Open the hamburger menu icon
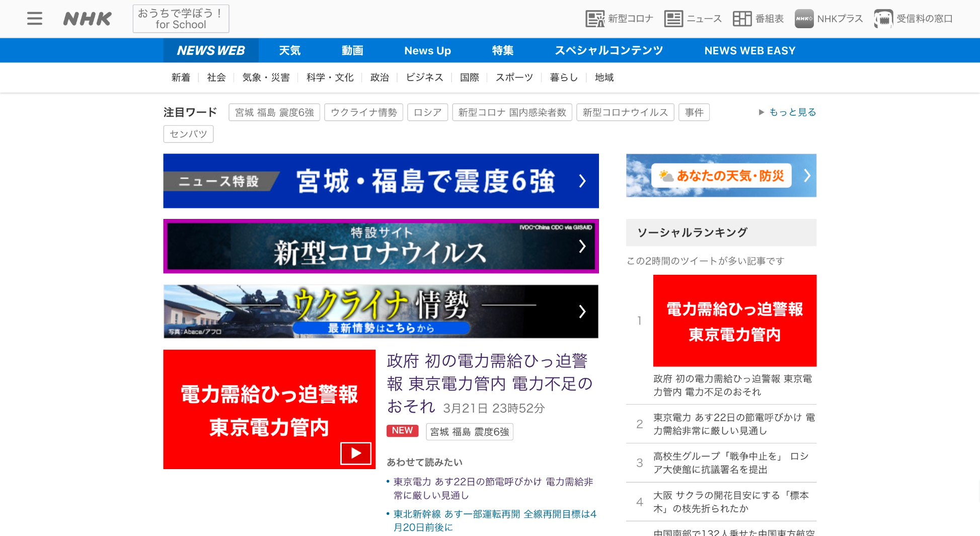The height and width of the screenshot is (536, 980). tap(34, 19)
